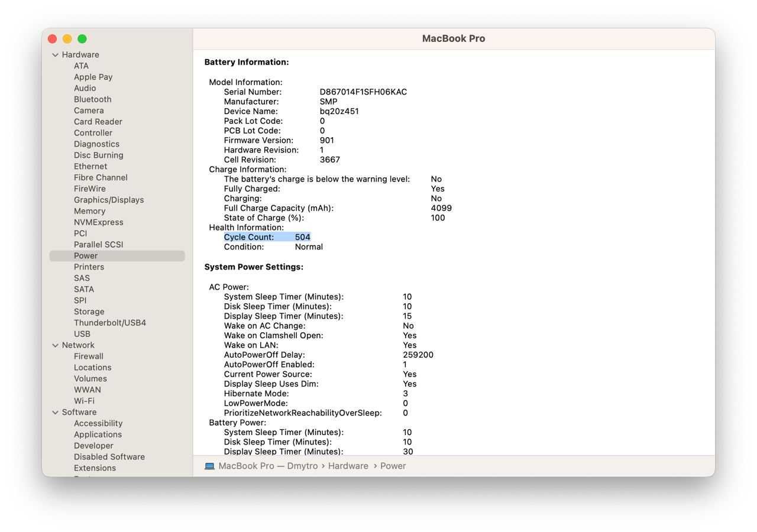Click the MacBook Pro laptop icon in path bar
The width and height of the screenshot is (757, 532).
click(x=209, y=466)
